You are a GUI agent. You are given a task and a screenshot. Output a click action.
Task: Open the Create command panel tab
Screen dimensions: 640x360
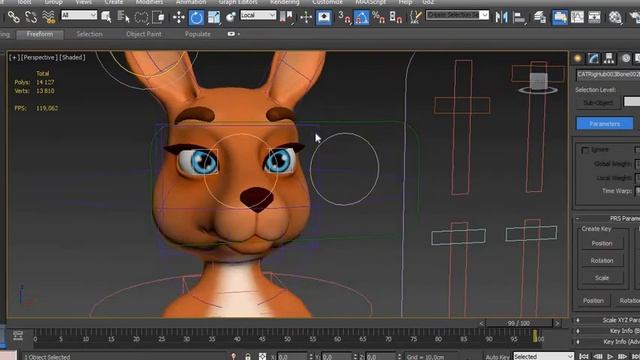coord(578,59)
